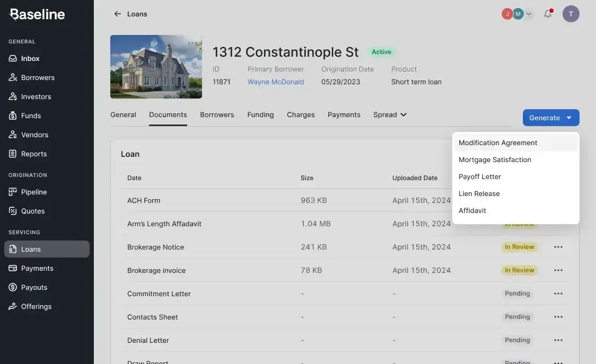596x364 pixels.
Task: Open the Inbox section in the sidebar
Action: [x=30, y=58]
